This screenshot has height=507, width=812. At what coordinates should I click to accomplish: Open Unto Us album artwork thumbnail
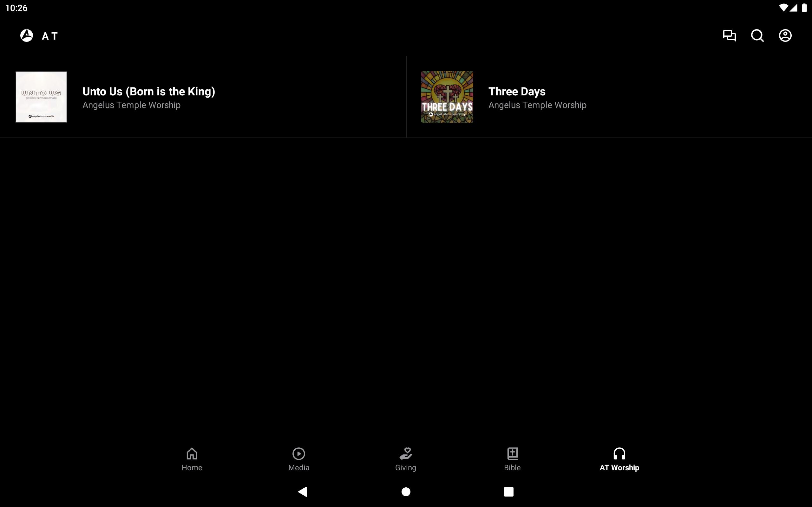tap(41, 97)
